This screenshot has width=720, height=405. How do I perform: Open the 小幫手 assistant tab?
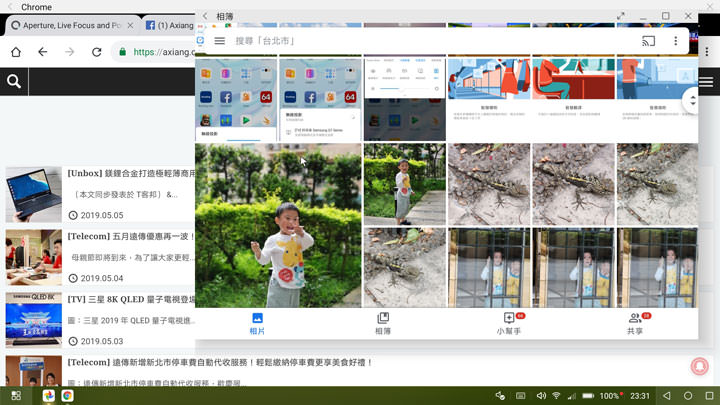point(509,323)
